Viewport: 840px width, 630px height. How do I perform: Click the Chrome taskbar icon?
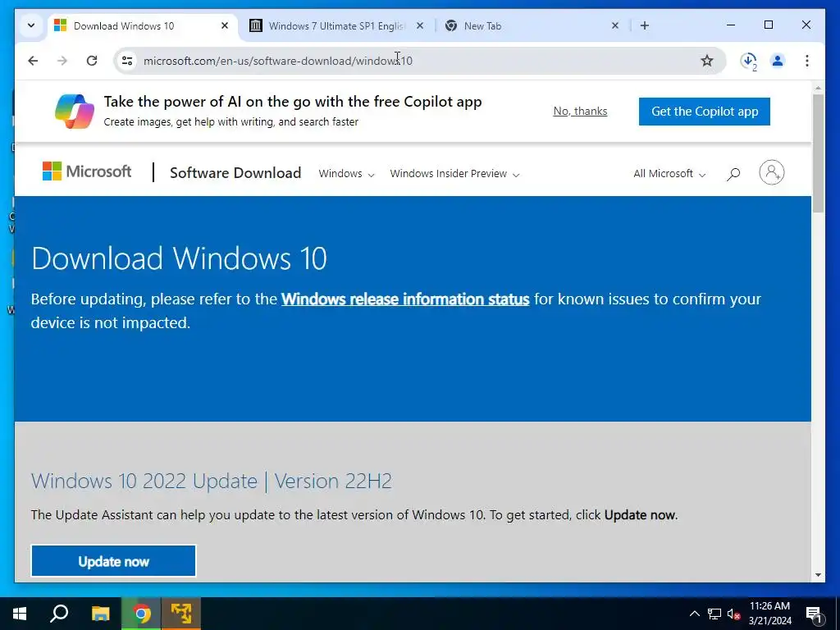tap(141, 614)
